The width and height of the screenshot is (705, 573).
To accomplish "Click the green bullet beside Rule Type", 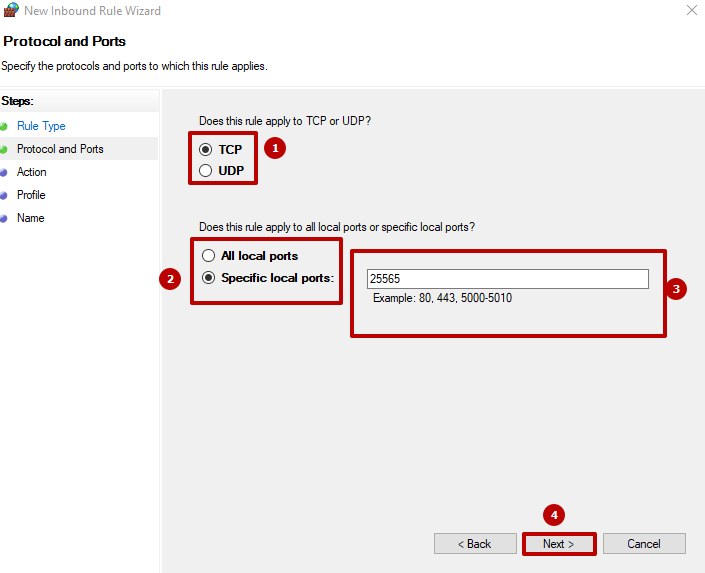I will (4, 126).
